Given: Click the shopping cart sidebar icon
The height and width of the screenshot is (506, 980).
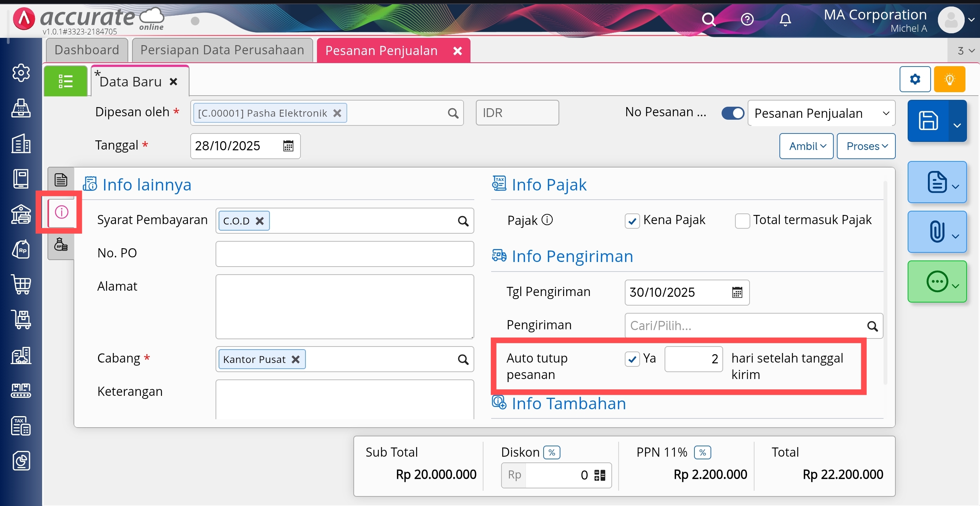Looking at the screenshot, I should click(x=21, y=285).
